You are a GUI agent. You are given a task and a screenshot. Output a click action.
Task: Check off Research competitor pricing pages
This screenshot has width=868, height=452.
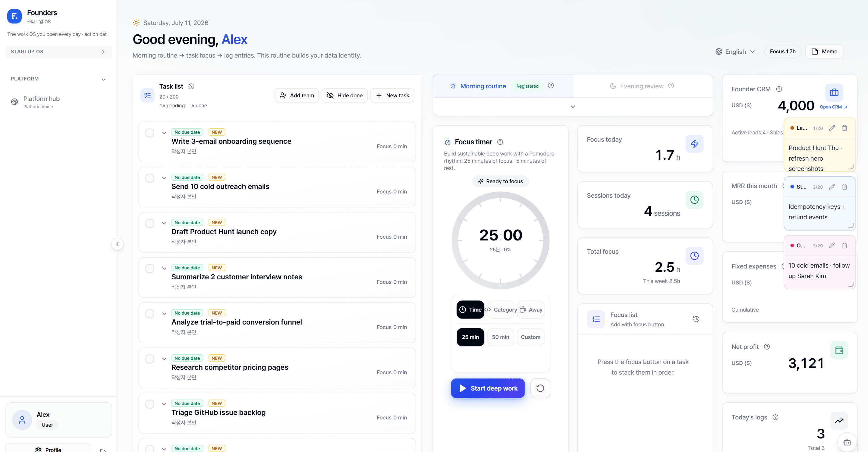[149, 359]
